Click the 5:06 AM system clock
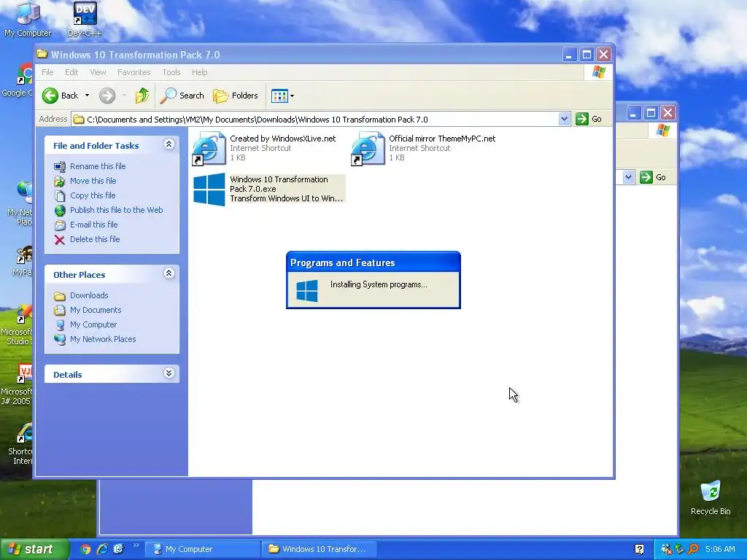747x560 pixels. 720,550
